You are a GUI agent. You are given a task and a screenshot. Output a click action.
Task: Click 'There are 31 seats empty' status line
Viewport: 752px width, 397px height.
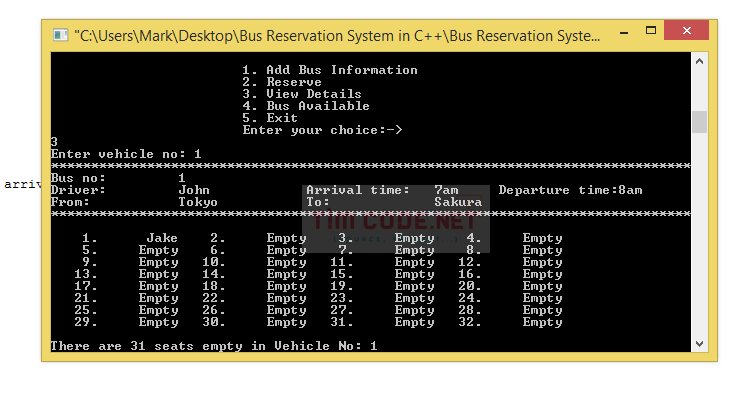tap(214, 346)
